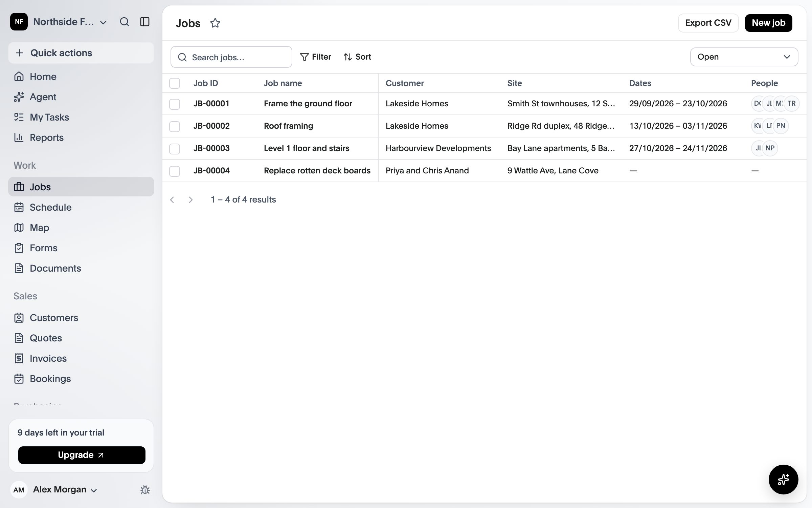Image resolution: width=812 pixels, height=508 pixels.
Task: Select the JB-00002 row checkbox
Action: [x=175, y=126]
